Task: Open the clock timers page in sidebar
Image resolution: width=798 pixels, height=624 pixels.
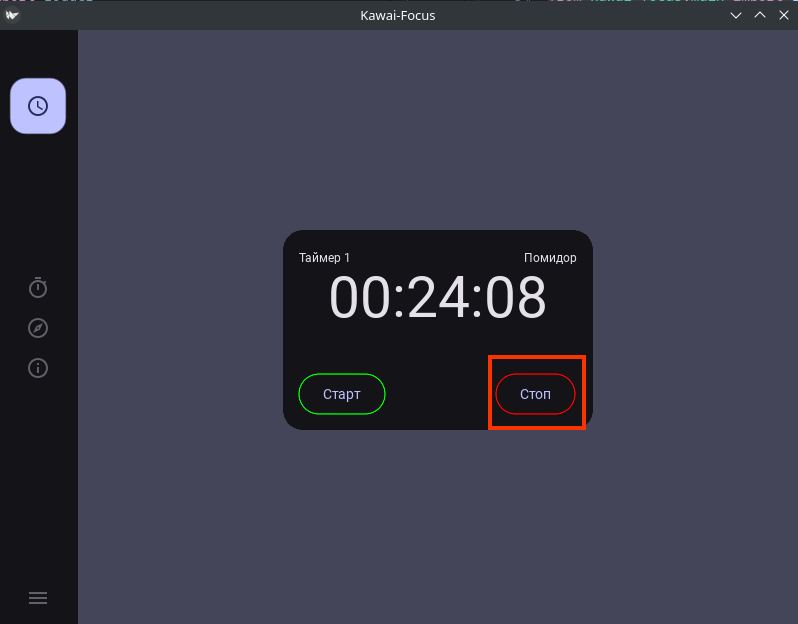Action: coord(38,106)
